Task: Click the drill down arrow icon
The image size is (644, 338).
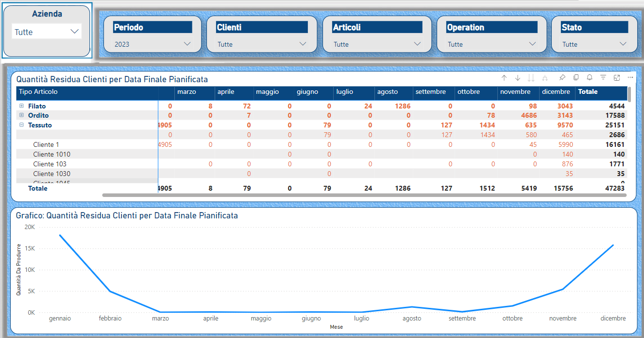Action: (x=518, y=78)
